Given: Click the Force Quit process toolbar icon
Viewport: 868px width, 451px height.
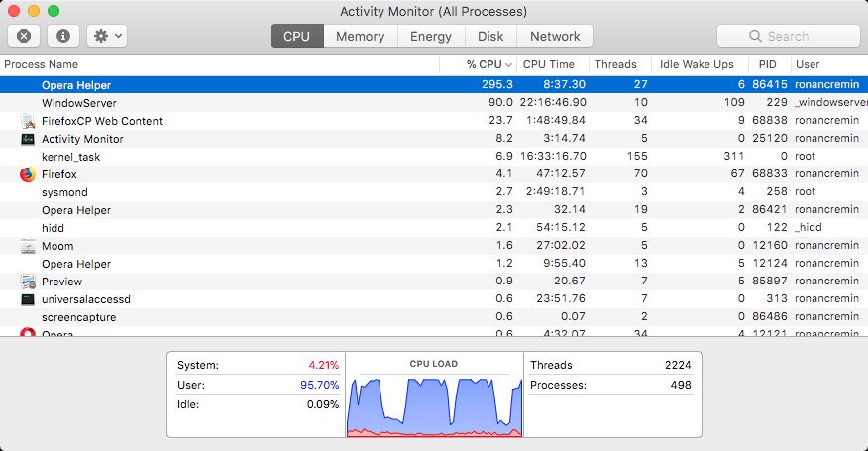Looking at the screenshot, I should (24, 36).
